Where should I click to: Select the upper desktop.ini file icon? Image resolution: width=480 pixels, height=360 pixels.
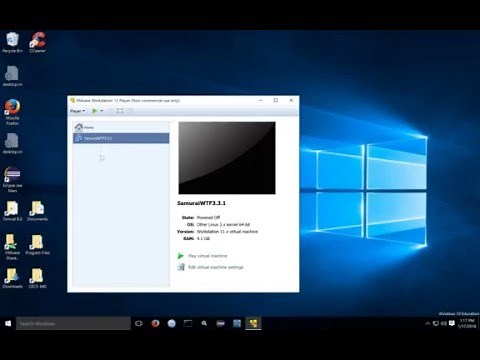pos(12,76)
